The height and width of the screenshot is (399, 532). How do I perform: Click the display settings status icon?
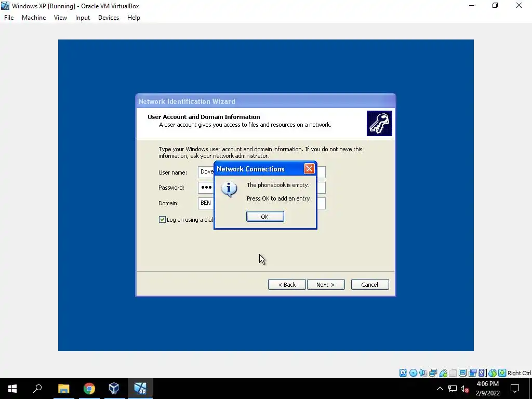pyautogui.click(x=462, y=373)
